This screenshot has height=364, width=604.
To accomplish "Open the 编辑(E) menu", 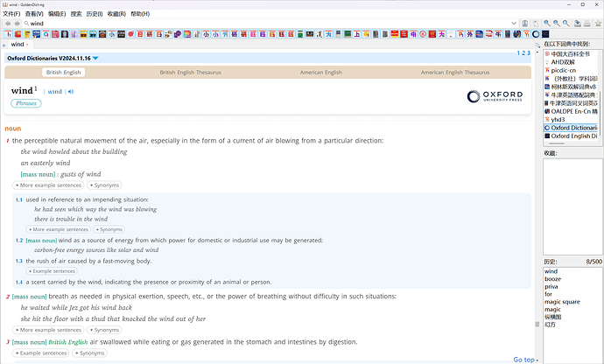I will coord(57,14).
